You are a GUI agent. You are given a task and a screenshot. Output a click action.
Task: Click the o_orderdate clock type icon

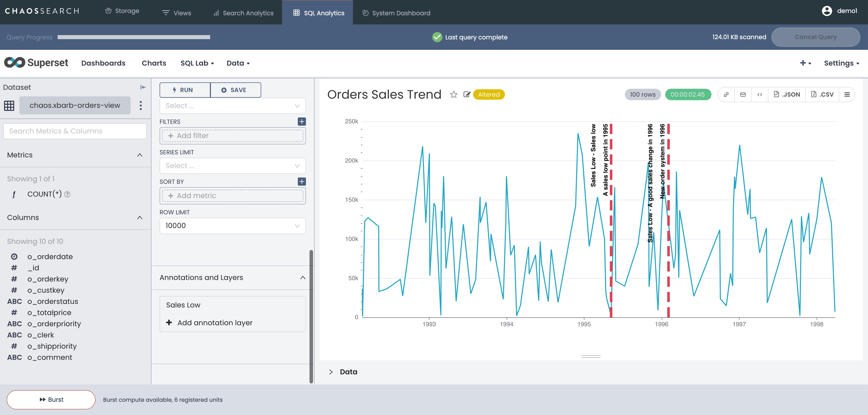(14, 257)
